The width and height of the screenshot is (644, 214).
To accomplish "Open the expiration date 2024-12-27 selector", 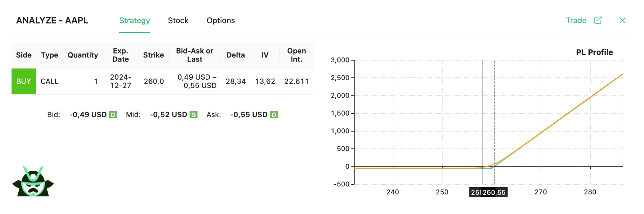I will [121, 81].
